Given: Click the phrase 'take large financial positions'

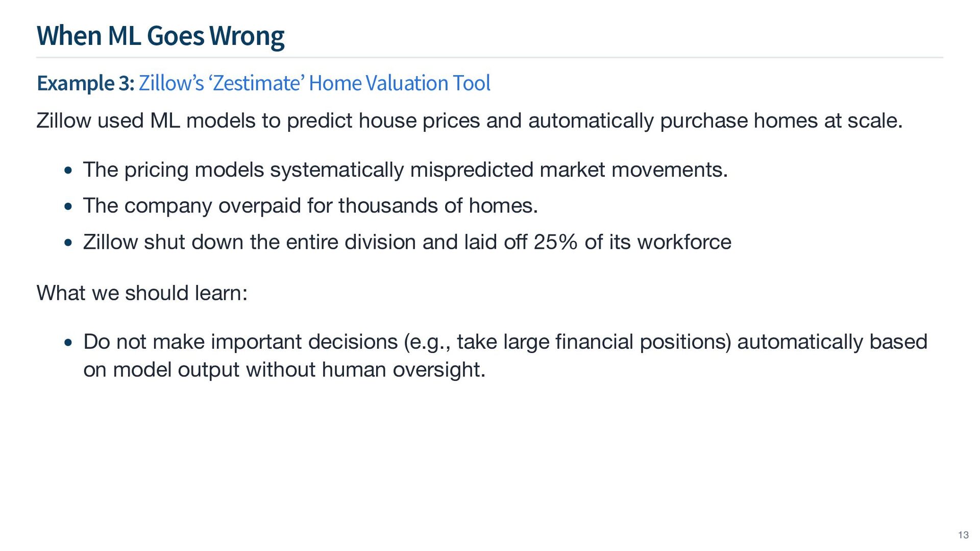Looking at the screenshot, I should (x=594, y=342).
